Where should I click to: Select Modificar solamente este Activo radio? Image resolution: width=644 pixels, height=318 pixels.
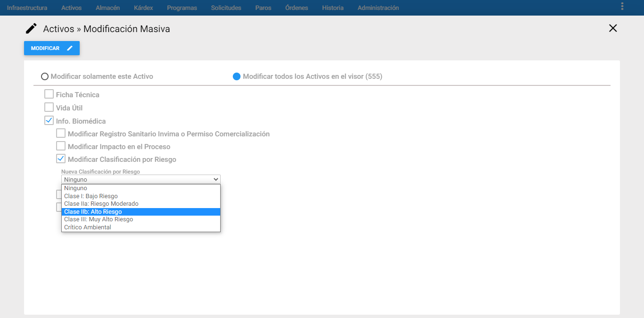click(45, 76)
